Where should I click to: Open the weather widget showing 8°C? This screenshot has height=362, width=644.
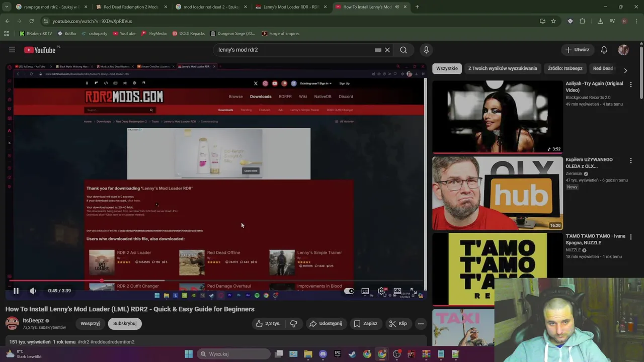pos(23,354)
